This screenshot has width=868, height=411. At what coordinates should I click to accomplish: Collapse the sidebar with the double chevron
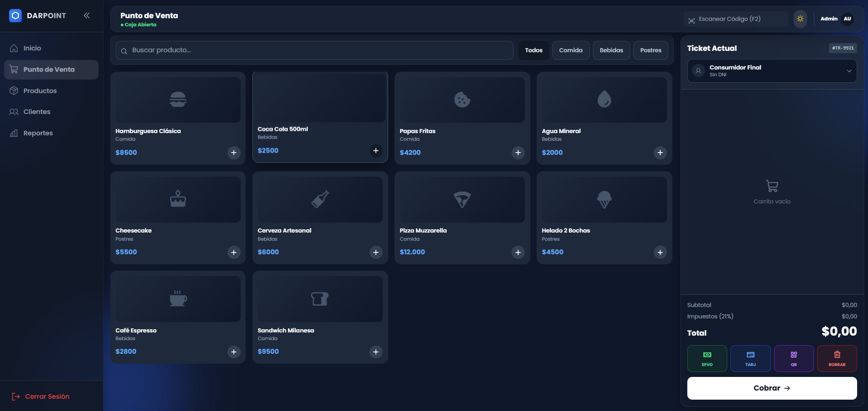(x=87, y=15)
